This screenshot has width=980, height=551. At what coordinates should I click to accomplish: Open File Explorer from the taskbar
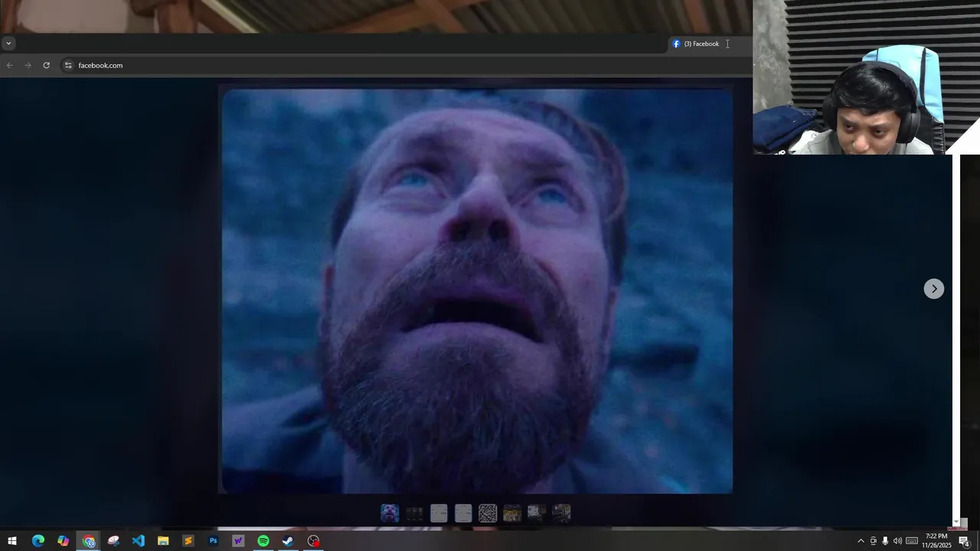click(163, 541)
